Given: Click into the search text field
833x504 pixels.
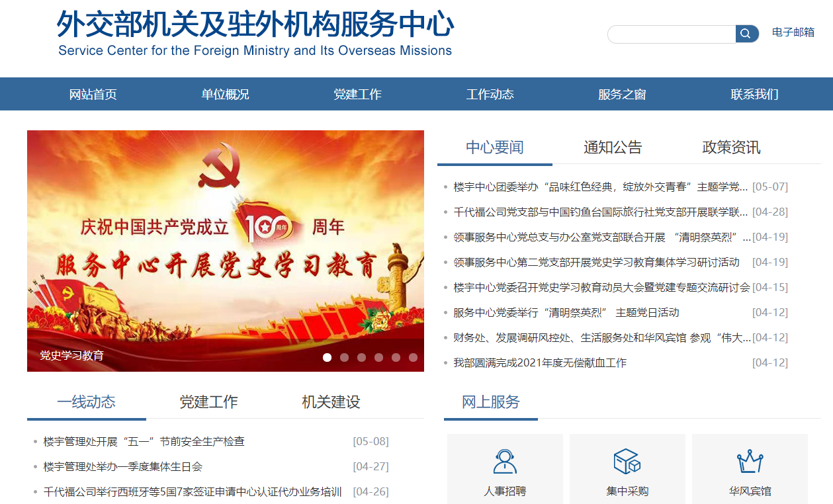Looking at the screenshot, I should coord(672,34).
